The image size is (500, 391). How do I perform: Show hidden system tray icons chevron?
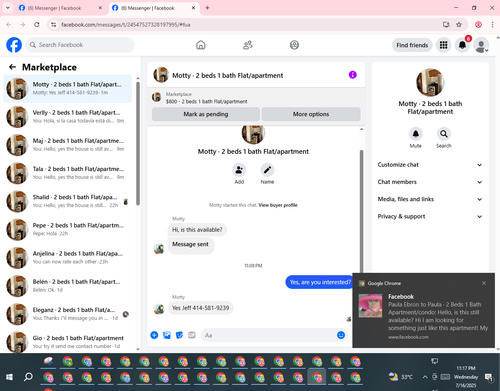[x=425, y=377]
